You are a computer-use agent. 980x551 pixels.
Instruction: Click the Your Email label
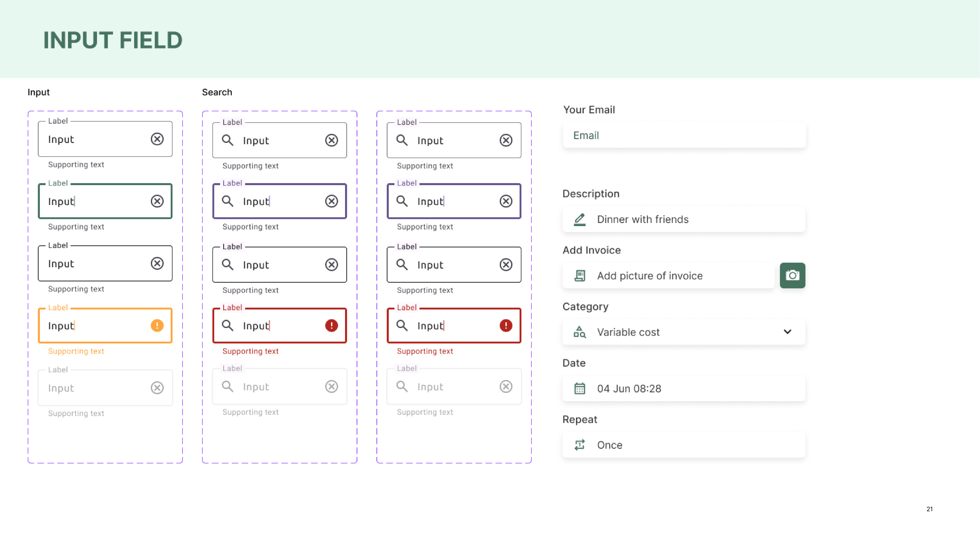tap(589, 110)
